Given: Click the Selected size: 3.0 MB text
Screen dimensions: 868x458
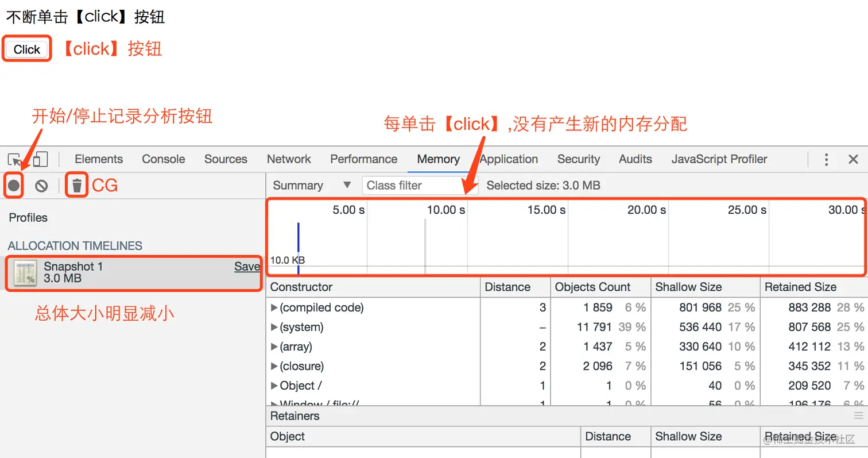Looking at the screenshot, I should point(543,186).
